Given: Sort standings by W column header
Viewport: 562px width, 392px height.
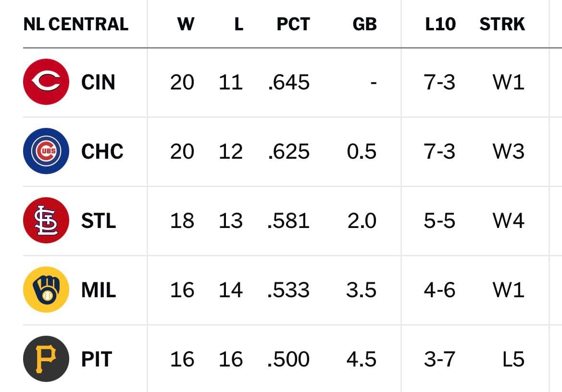Looking at the screenshot, I should pos(186,24).
